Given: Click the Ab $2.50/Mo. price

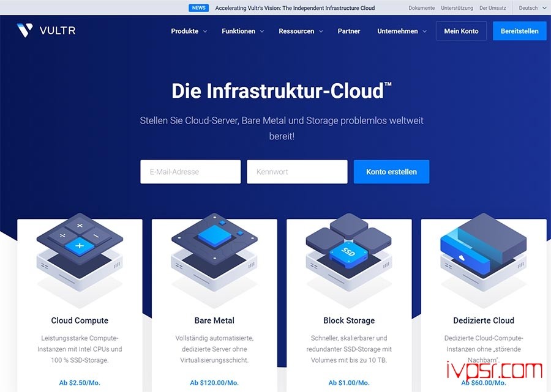Looking at the screenshot, I should tap(80, 383).
